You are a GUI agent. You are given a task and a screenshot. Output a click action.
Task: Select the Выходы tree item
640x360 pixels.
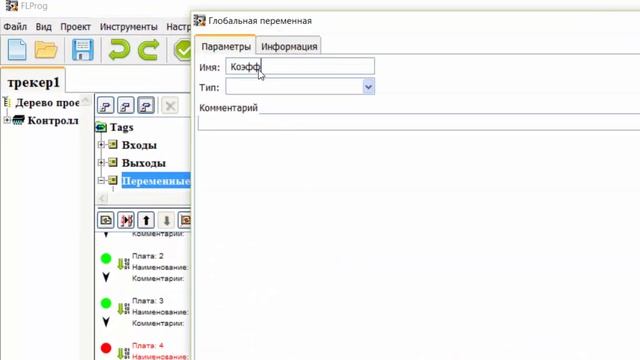[x=144, y=163]
